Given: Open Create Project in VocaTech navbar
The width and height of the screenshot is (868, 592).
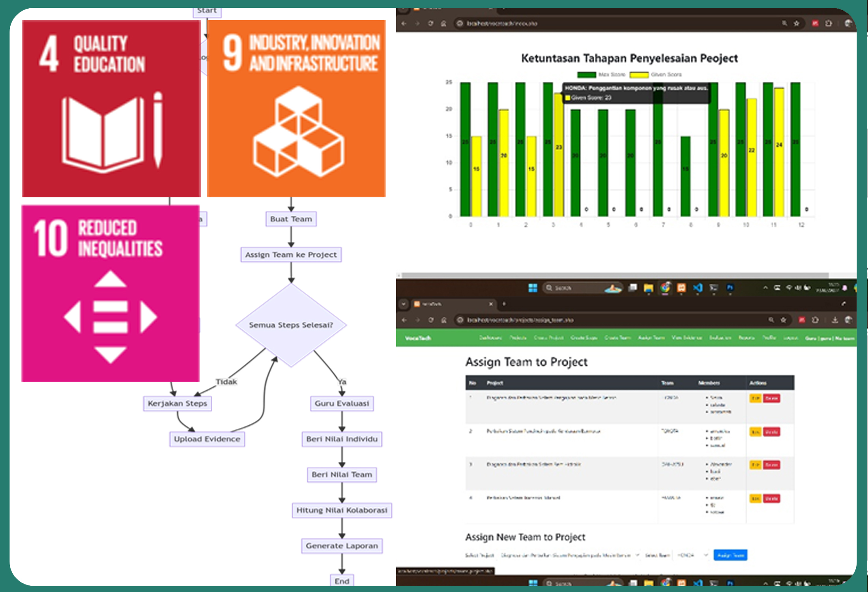Looking at the screenshot, I should [548, 338].
